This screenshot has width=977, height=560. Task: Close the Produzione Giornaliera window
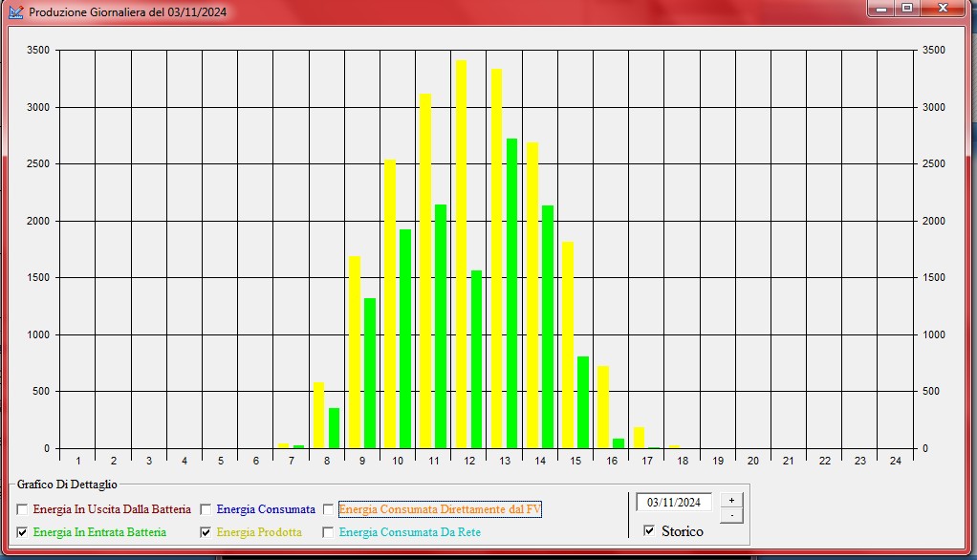(x=944, y=9)
